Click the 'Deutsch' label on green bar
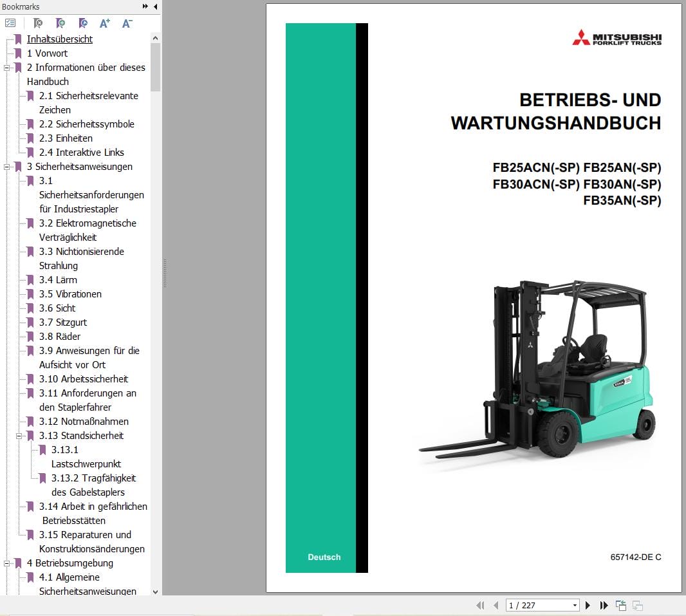Viewport: 686px width, 616px height. click(x=324, y=557)
